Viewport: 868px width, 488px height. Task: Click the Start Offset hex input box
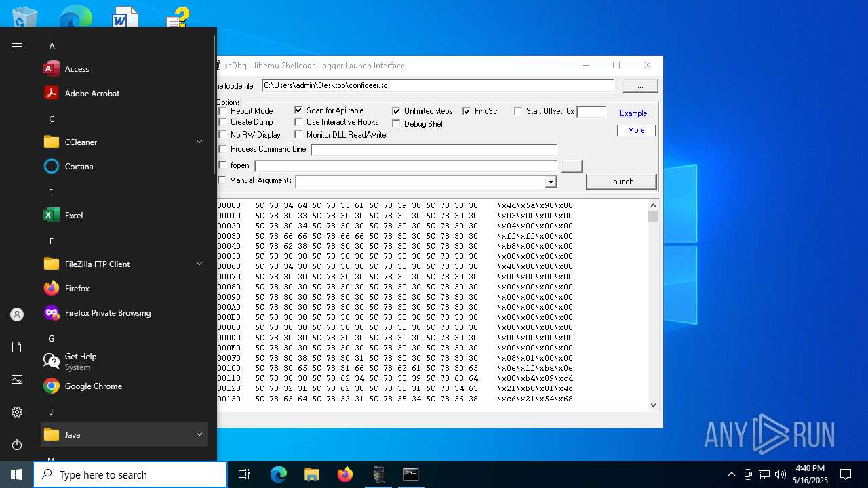(x=591, y=112)
